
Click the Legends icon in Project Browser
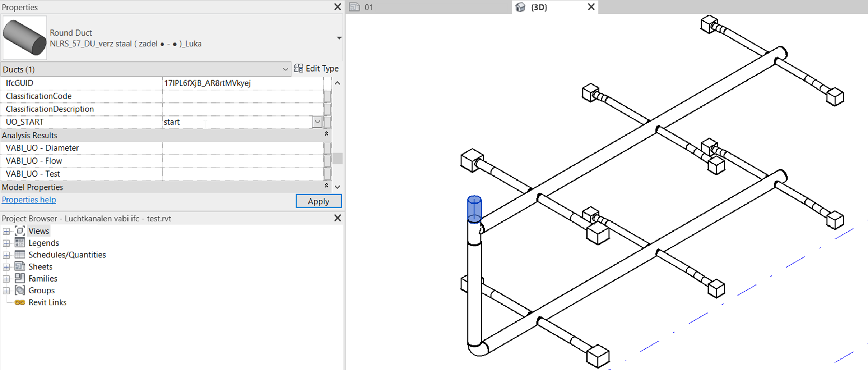(20, 243)
